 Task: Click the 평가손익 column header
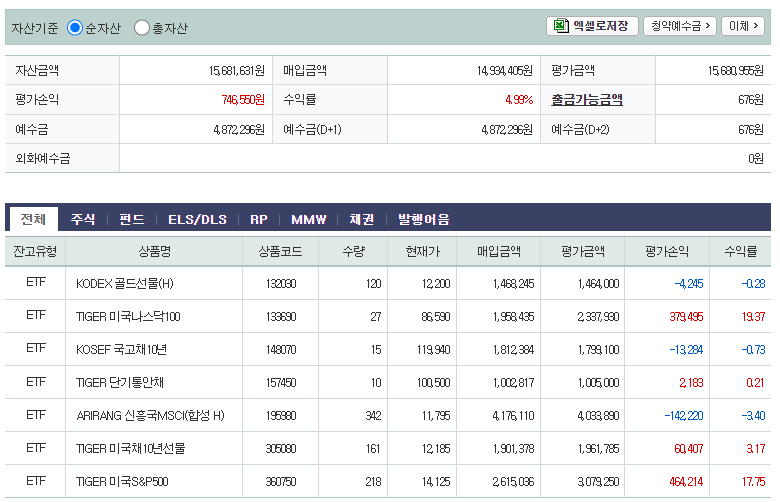click(x=667, y=251)
